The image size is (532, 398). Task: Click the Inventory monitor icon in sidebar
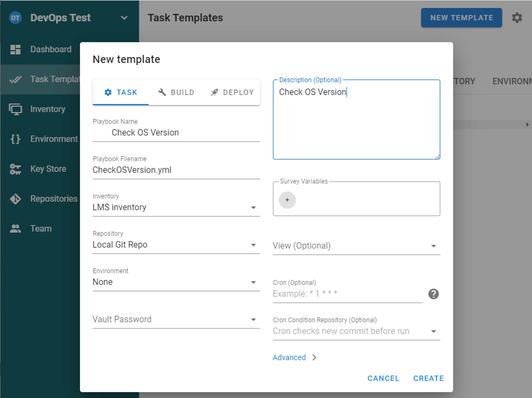pyautogui.click(x=15, y=109)
